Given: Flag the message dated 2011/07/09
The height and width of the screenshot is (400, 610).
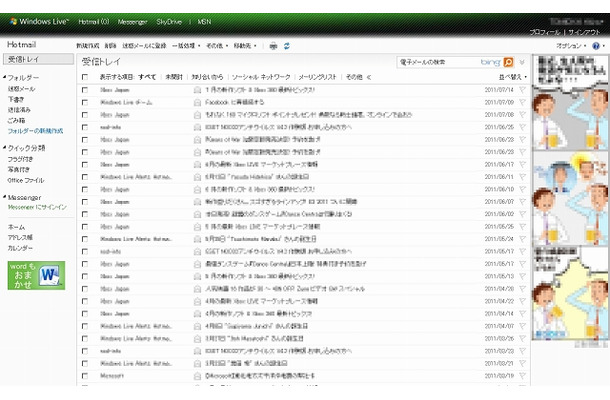Looking at the screenshot, I should (x=522, y=102).
